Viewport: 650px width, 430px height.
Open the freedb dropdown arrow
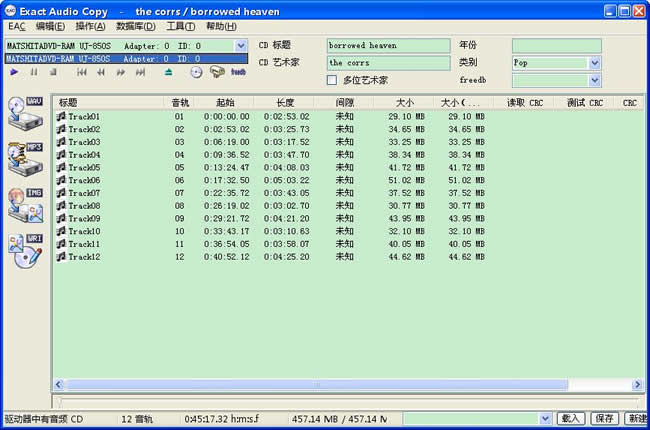click(x=594, y=80)
